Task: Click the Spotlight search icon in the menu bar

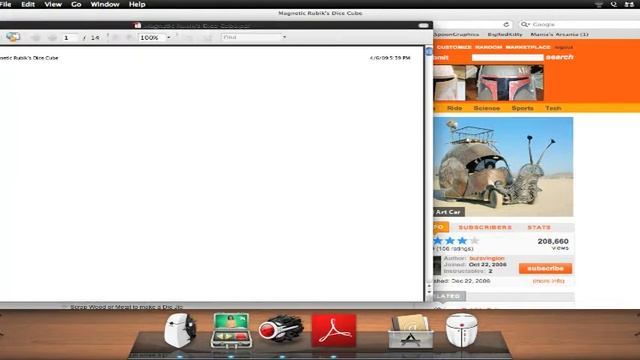Action: pos(613,4)
